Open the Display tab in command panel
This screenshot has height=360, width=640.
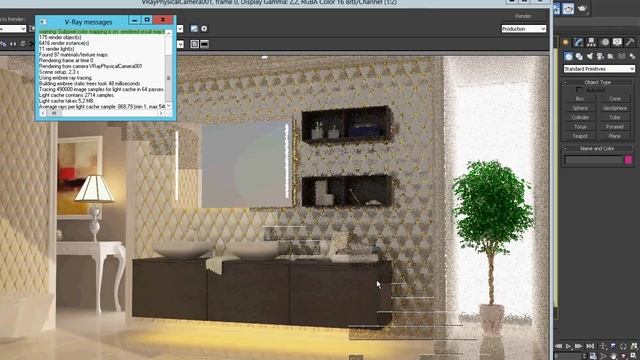click(617, 42)
